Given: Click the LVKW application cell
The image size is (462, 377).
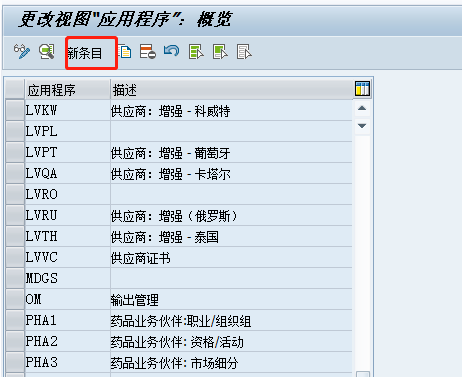Looking at the screenshot, I should coord(67,110).
